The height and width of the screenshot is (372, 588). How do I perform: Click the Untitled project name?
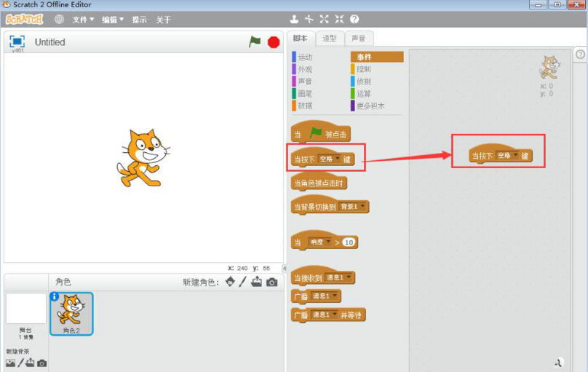click(x=50, y=42)
